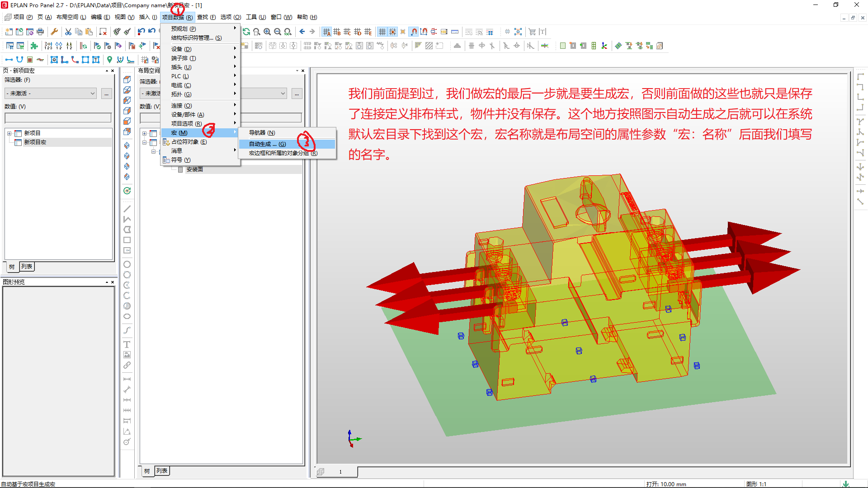Select the Line drawing tool
Image resolution: width=868 pixels, height=488 pixels.
click(127, 209)
